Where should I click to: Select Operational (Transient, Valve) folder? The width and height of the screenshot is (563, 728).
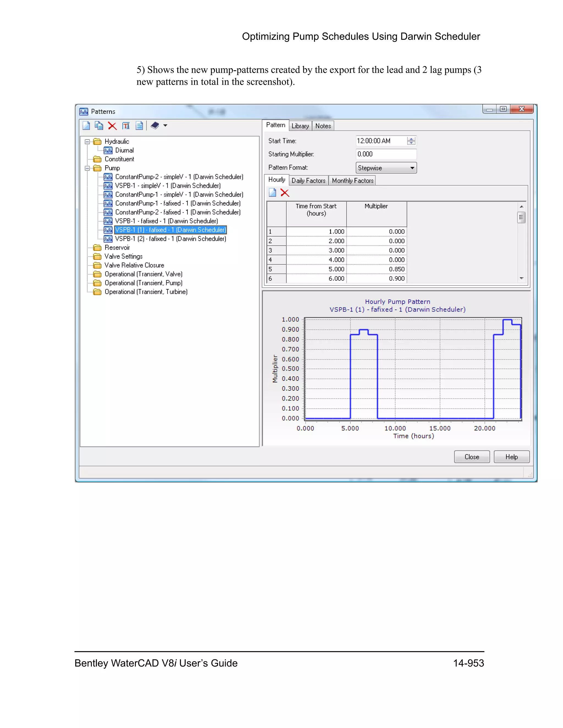click(x=143, y=274)
